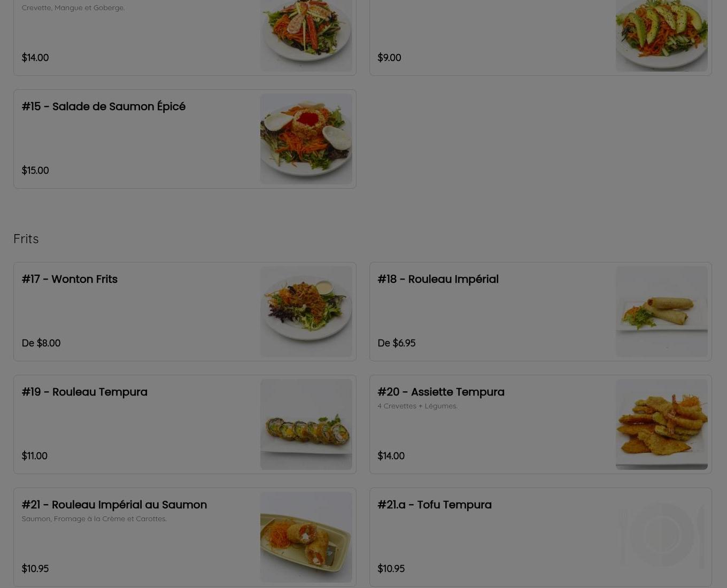This screenshot has width=727, height=588.
Task: Click the Assiette Tempura fried shrimp photo
Action: pos(661,424)
